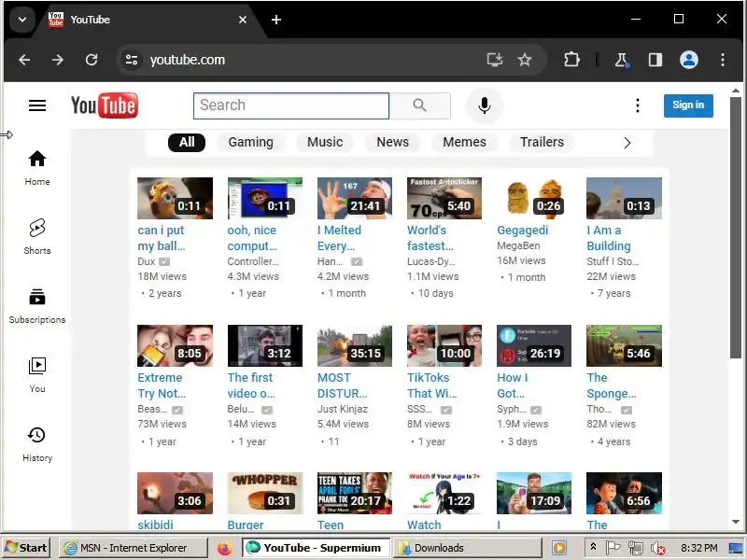The image size is (747, 560).
Task: Open the site information icon in the address bar
Action: (132, 60)
